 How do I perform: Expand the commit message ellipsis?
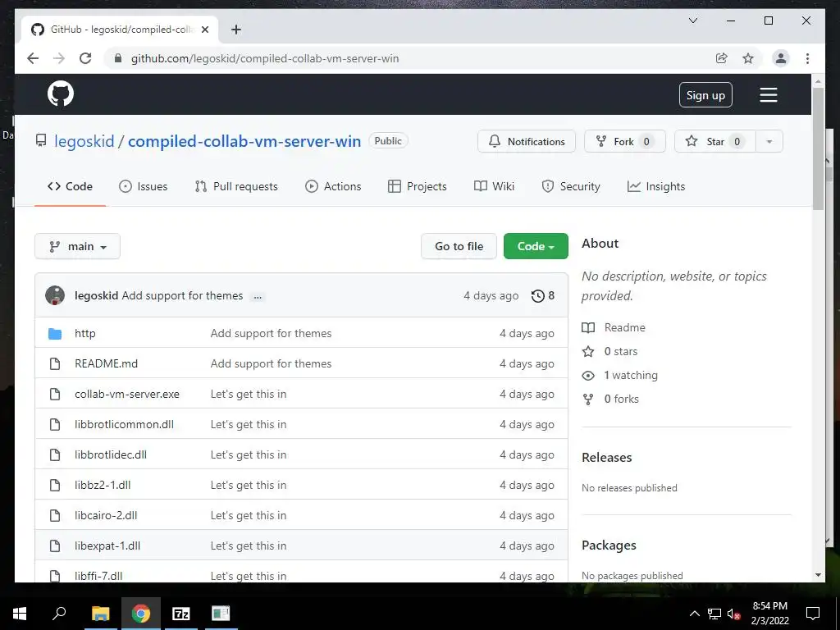pyautogui.click(x=258, y=297)
